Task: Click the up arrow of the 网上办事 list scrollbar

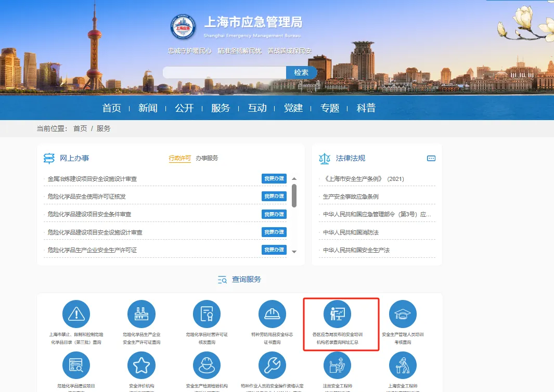Action: click(294, 178)
